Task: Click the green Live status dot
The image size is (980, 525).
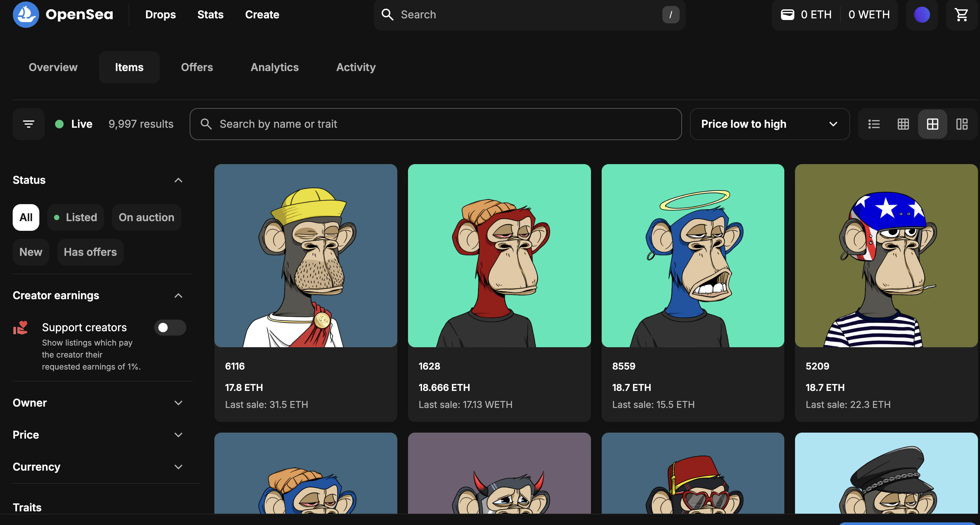Action: 59,124
